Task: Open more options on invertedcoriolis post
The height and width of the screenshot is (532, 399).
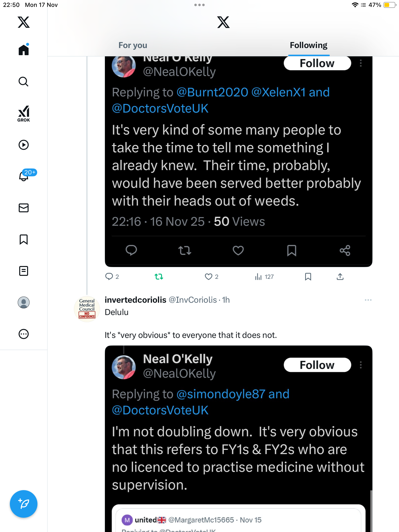Action: 368,300
